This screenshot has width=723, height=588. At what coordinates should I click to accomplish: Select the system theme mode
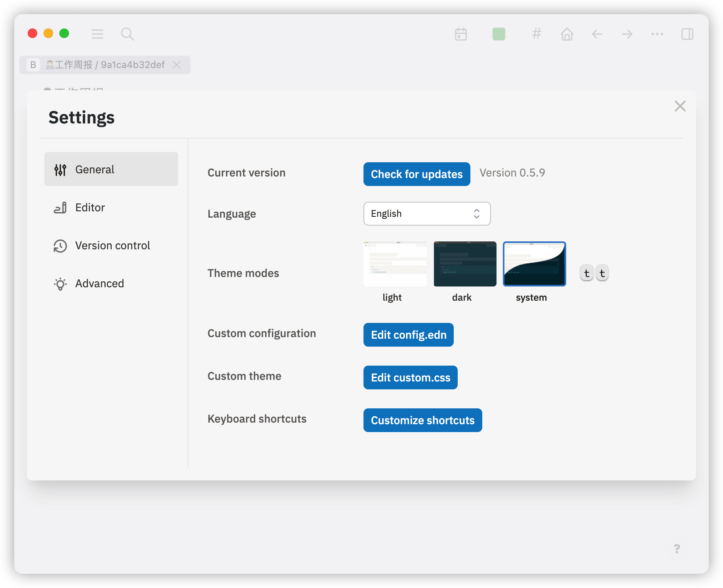[x=534, y=264]
